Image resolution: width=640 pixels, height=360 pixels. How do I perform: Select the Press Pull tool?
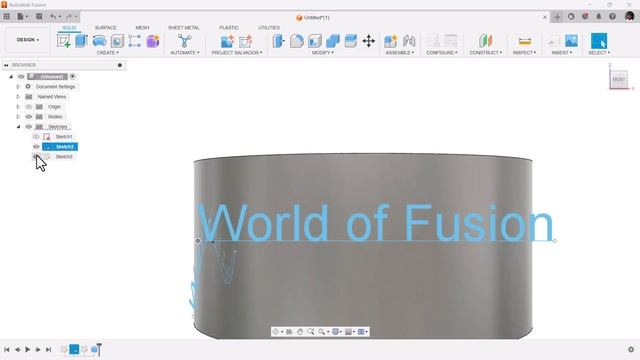point(279,41)
